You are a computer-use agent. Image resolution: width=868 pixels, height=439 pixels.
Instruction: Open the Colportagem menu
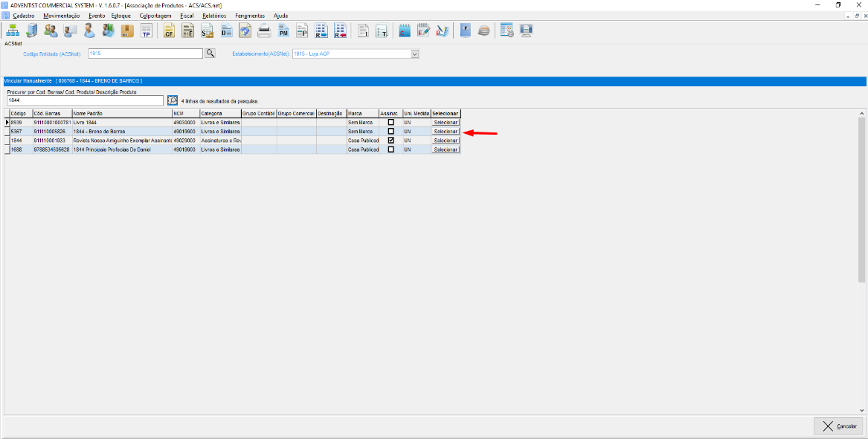pyautogui.click(x=155, y=16)
